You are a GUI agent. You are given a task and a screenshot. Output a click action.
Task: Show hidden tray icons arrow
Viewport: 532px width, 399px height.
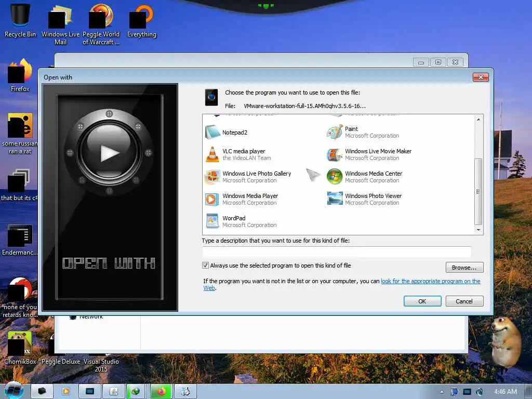(x=442, y=392)
